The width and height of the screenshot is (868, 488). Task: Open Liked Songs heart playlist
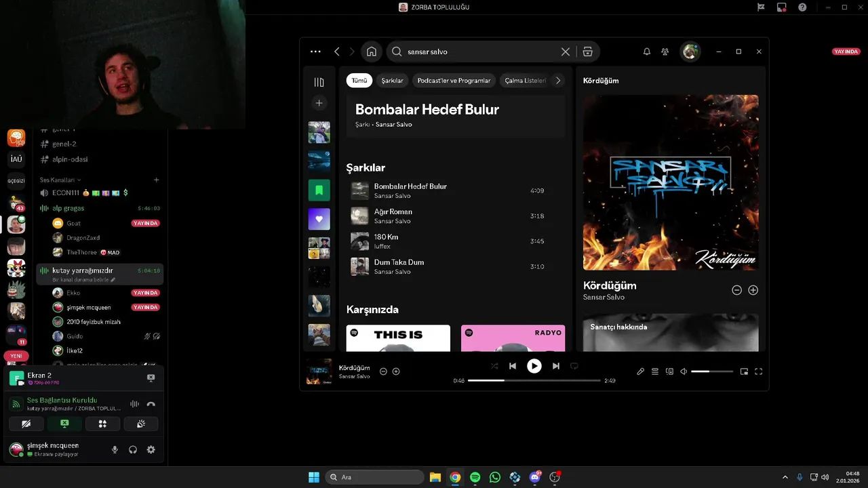tap(319, 219)
